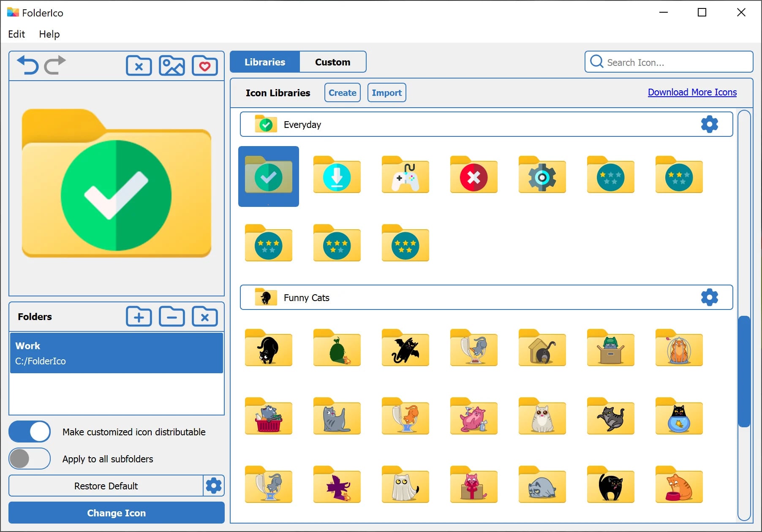The width and height of the screenshot is (762, 532).
Task: Toggle Make customized icon distributable
Action: [x=30, y=432]
